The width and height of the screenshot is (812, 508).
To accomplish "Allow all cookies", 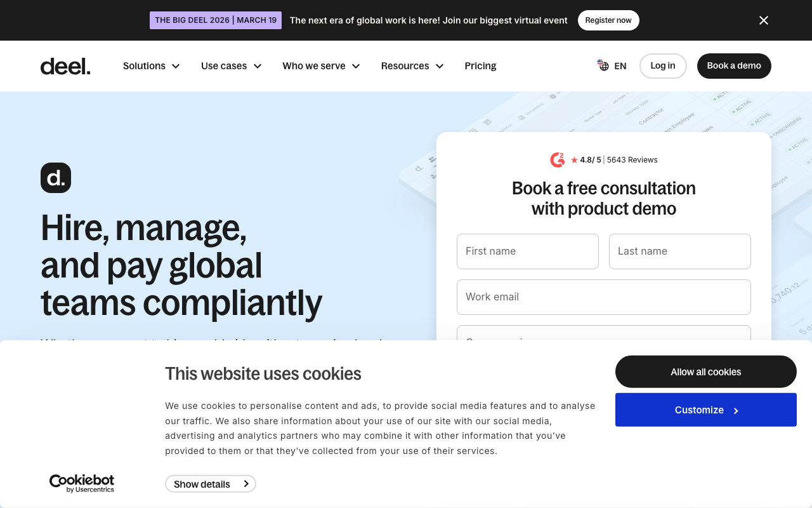I will [x=706, y=371].
